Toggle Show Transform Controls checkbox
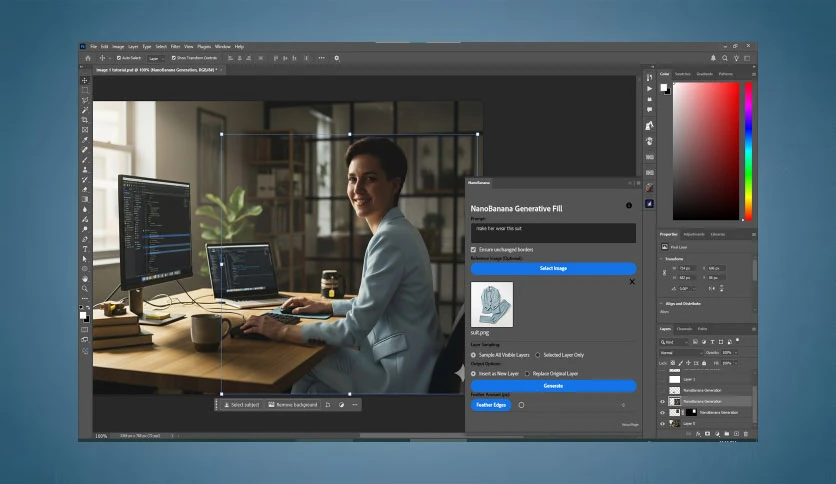Viewport: 836px width, 484px height. [x=173, y=58]
